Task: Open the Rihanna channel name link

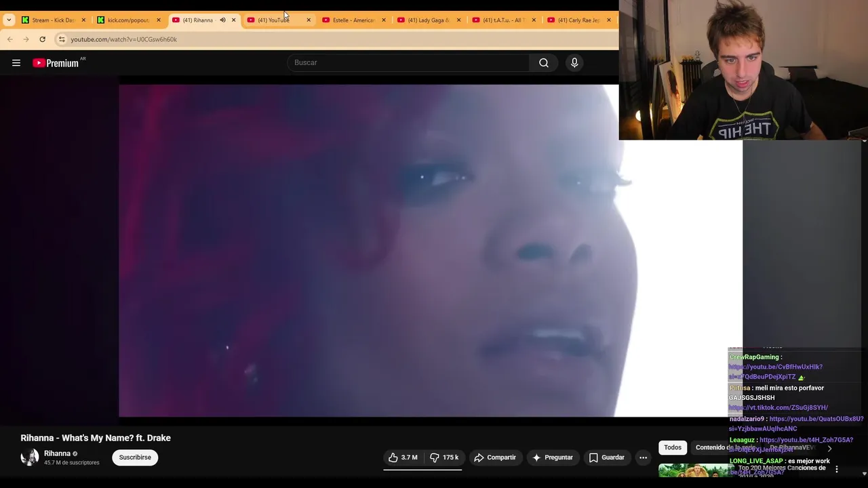Action: [57, 453]
